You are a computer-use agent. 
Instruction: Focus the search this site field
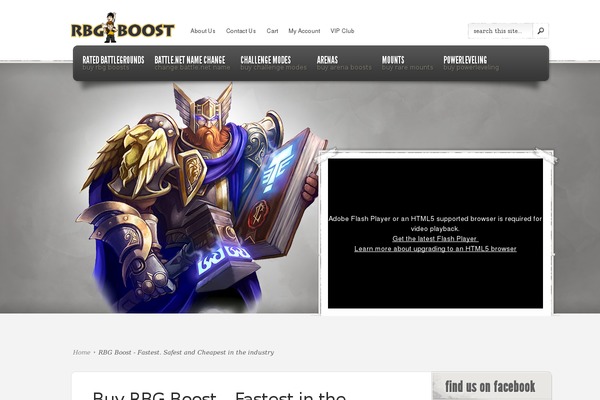(500, 31)
